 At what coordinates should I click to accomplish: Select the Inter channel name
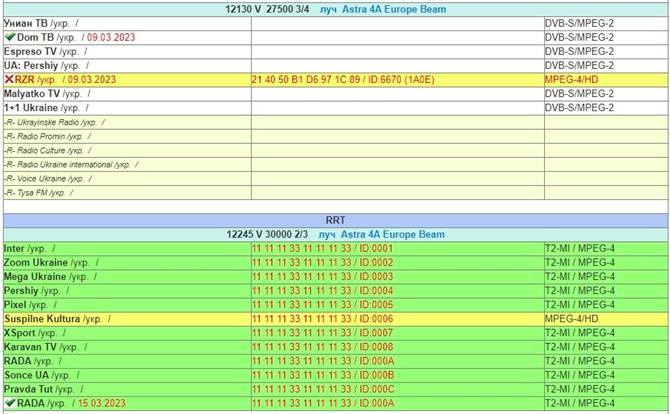(x=15, y=248)
